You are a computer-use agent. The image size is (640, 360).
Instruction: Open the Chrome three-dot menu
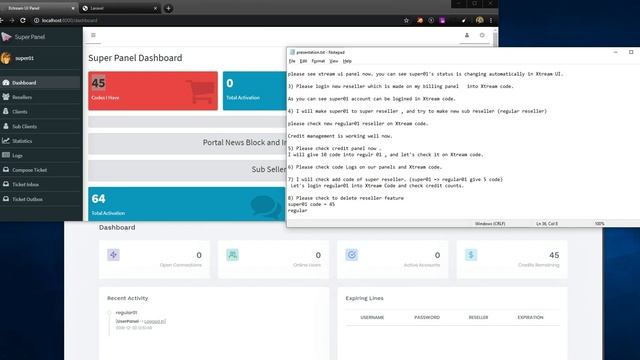[491, 20]
